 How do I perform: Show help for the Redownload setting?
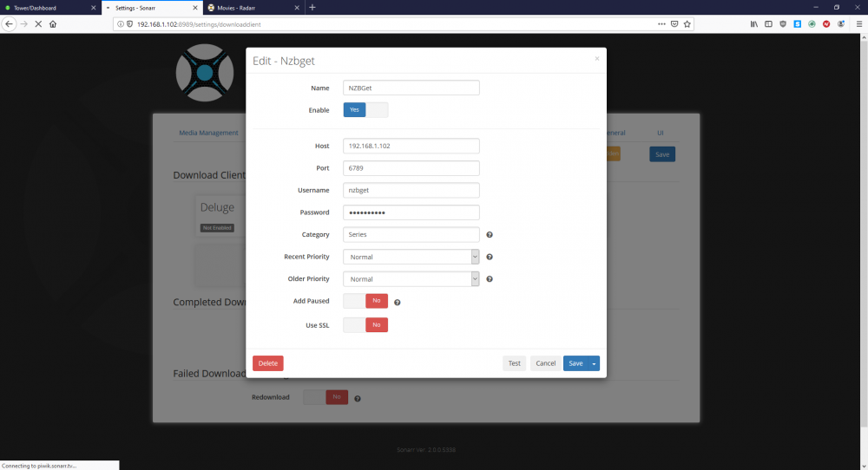pyautogui.click(x=358, y=399)
